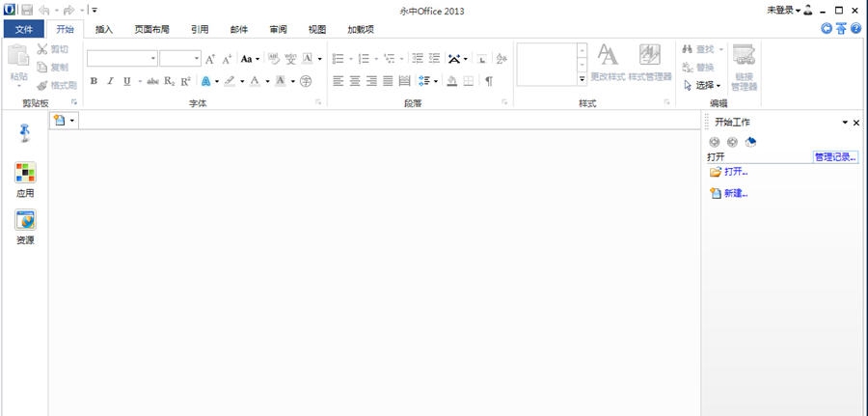
Task: Click the justify alignment icon
Action: pyautogui.click(x=388, y=81)
